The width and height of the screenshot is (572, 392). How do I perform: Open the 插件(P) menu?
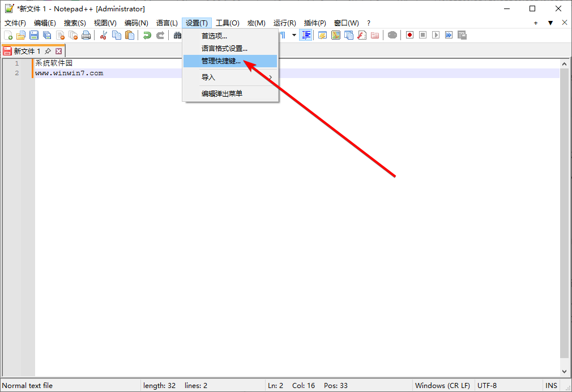point(315,23)
